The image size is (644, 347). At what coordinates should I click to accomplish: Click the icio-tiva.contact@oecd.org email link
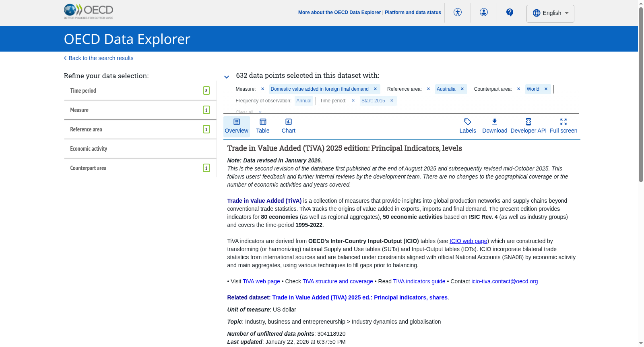point(505,281)
